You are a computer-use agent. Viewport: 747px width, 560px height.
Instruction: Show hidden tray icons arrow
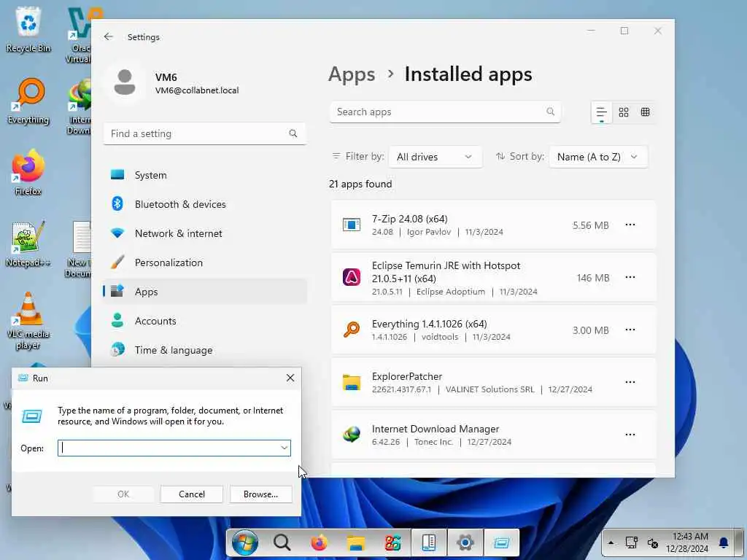[611, 542]
